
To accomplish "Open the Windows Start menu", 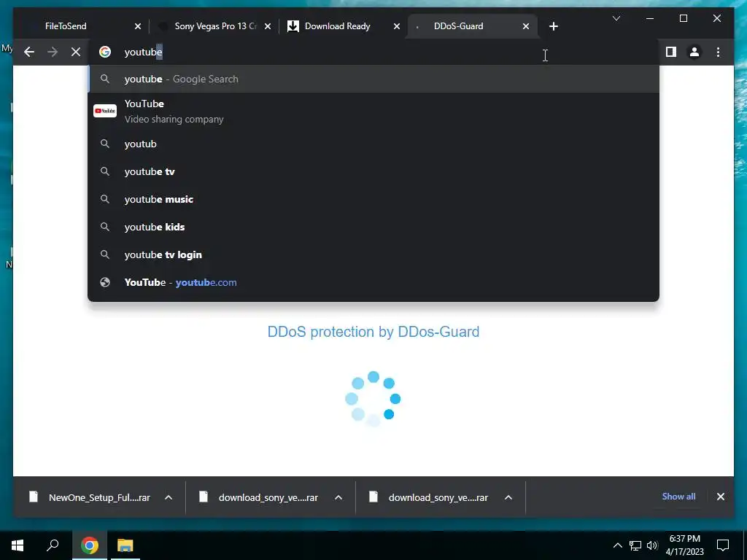I will point(18,545).
